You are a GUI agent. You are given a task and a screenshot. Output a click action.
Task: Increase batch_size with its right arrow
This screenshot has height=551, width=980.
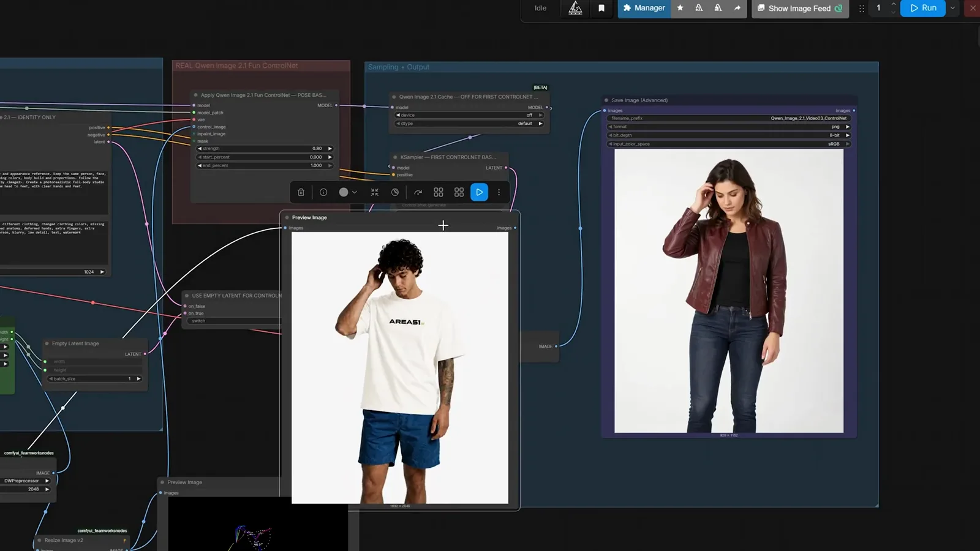tap(138, 379)
